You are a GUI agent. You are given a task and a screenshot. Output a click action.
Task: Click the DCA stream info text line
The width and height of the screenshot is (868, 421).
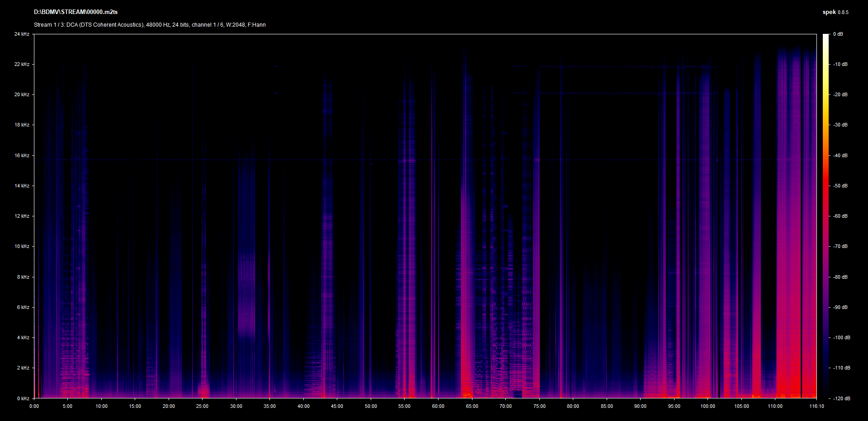pyautogui.click(x=150, y=25)
